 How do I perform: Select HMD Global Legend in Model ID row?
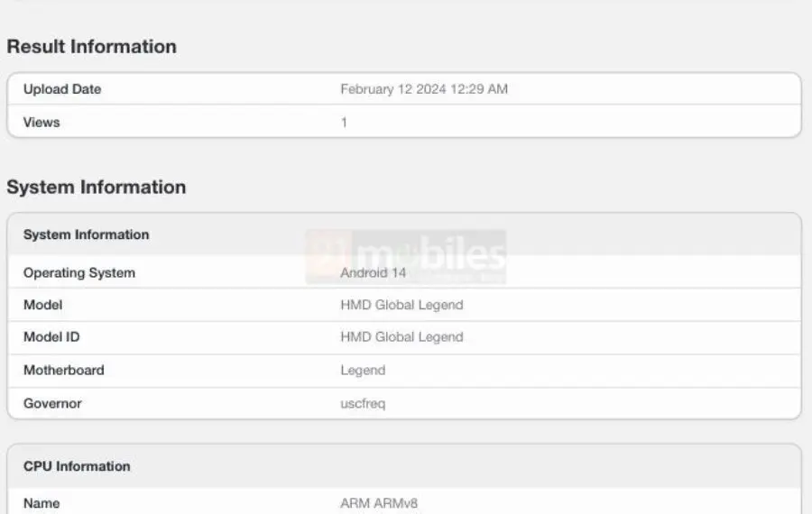click(x=401, y=337)
